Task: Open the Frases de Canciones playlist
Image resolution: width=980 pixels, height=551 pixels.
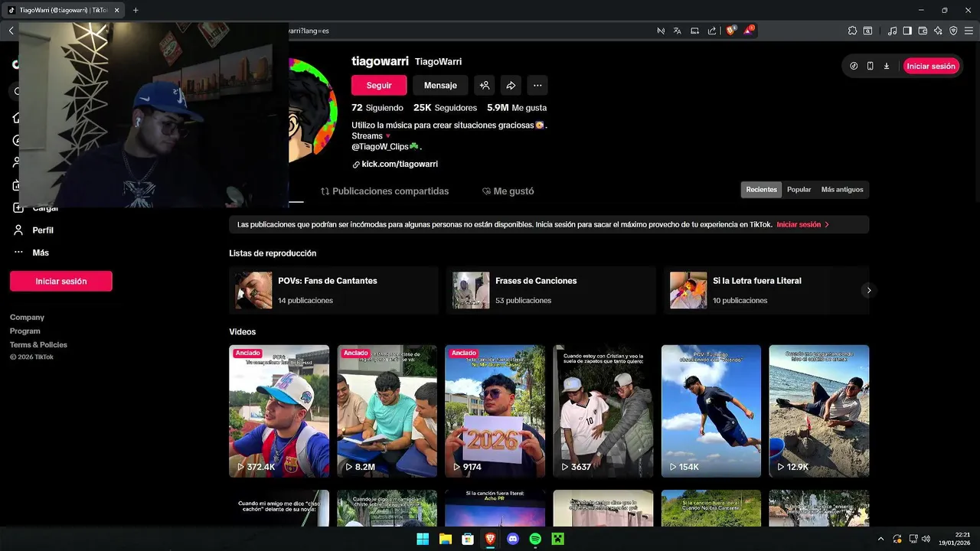Action: click(551, 290)
